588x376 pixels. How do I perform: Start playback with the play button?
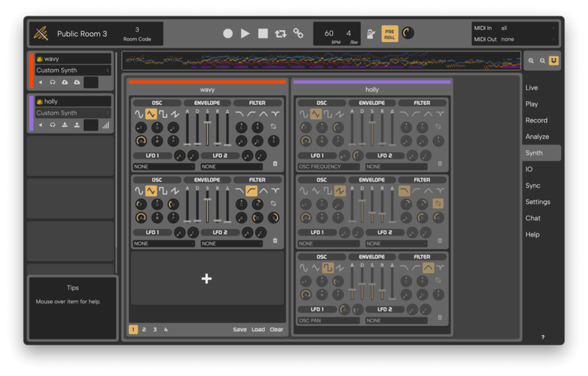pyautogui.click(x=245, y=34)
